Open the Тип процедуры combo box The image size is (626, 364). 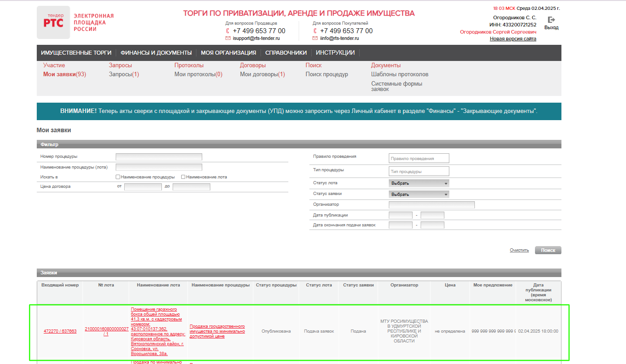coord(419,171)
